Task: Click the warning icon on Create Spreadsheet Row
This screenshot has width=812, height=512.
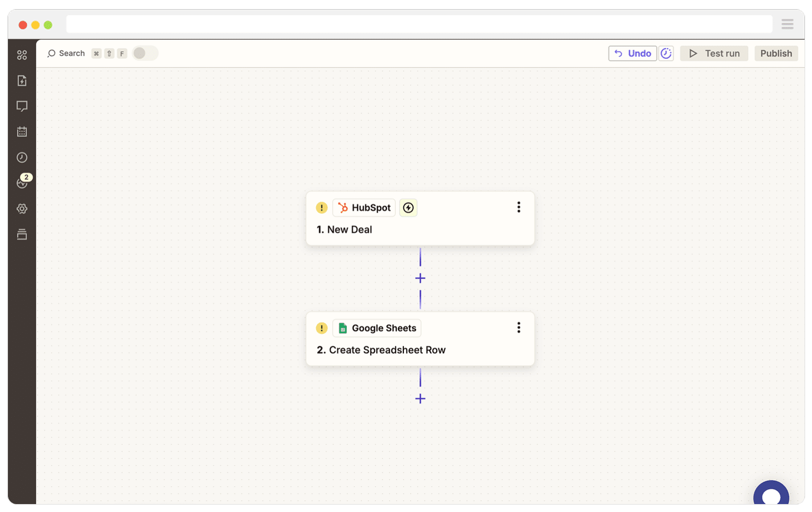Action: point(321,328)
